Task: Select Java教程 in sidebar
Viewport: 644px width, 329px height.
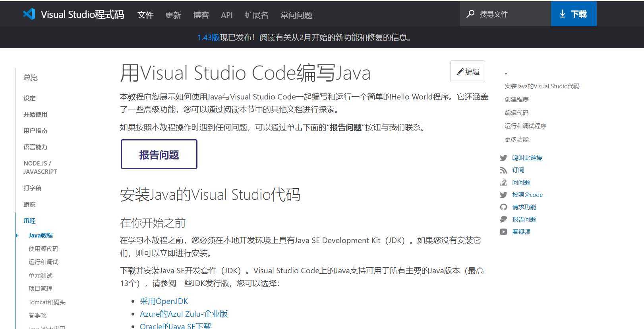Action: point(41,236)
